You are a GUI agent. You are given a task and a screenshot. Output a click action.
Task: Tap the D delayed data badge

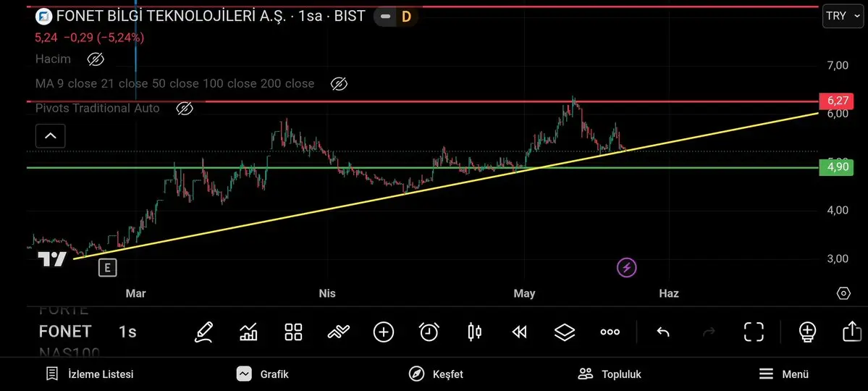pyautogui.click(x=406, y=17)
